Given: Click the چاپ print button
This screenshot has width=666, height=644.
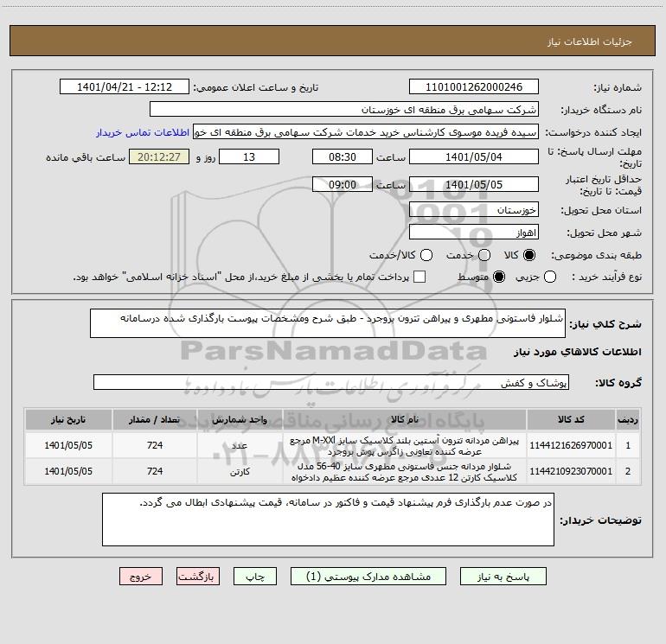Looking at the screenshot, I should point(255,577).
